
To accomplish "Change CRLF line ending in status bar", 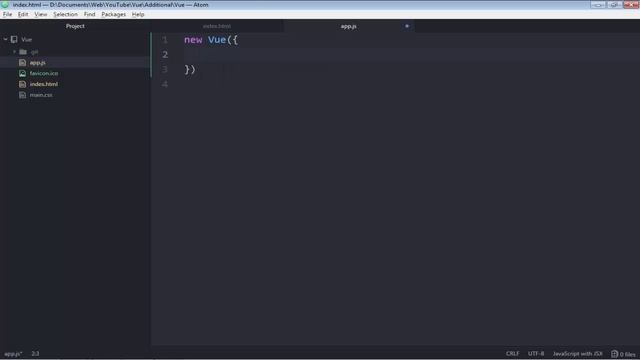I will 513,354.
